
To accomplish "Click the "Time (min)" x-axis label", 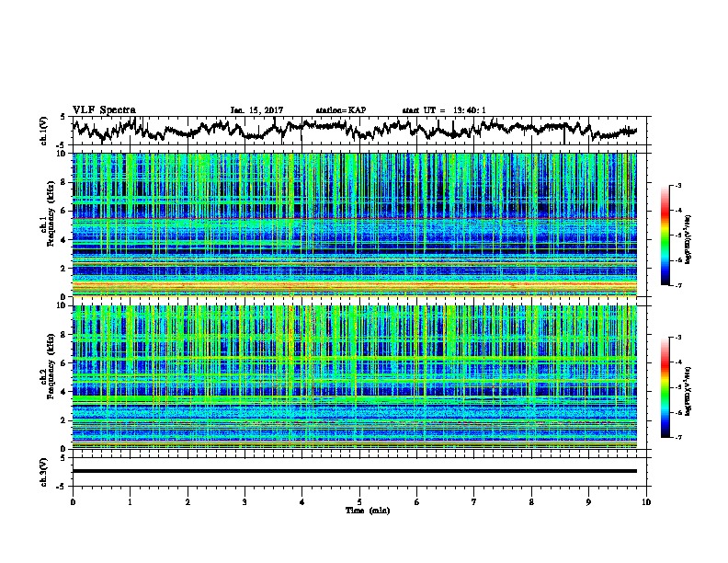I will (368, 511).
